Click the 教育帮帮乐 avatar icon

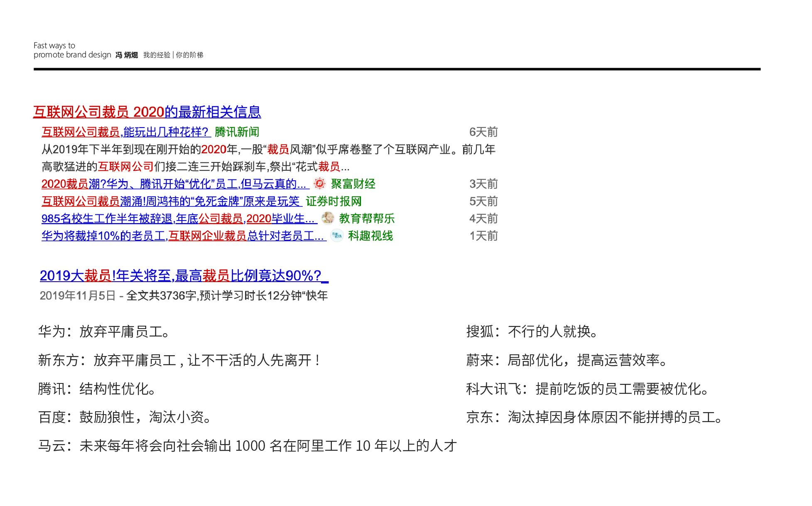click(x=328, y=218)
